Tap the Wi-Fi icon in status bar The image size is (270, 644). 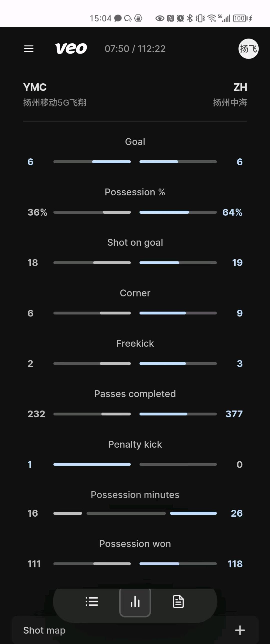(x=212, y=18)
